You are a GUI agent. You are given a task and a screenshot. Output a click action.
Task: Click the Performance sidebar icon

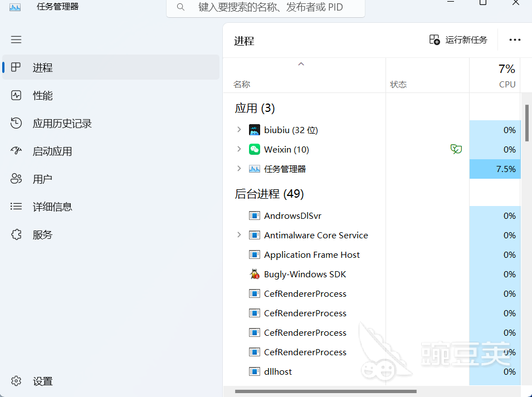[16, 95]
